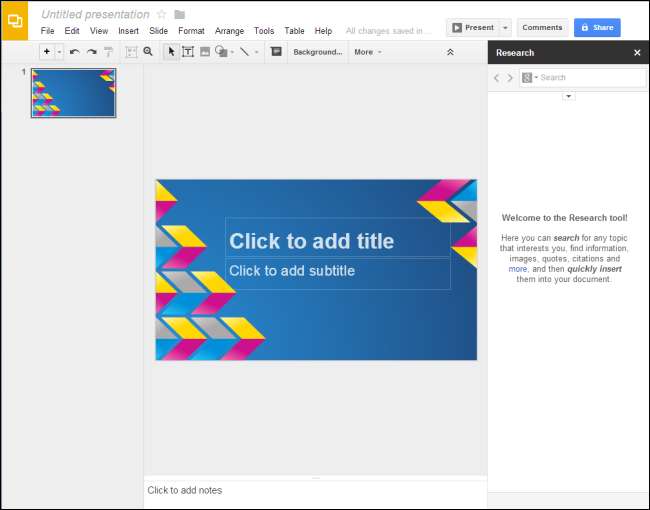Activate the Select arrow cursor tool
This screenshot has width=650, height=510.
tap(171, 52)
